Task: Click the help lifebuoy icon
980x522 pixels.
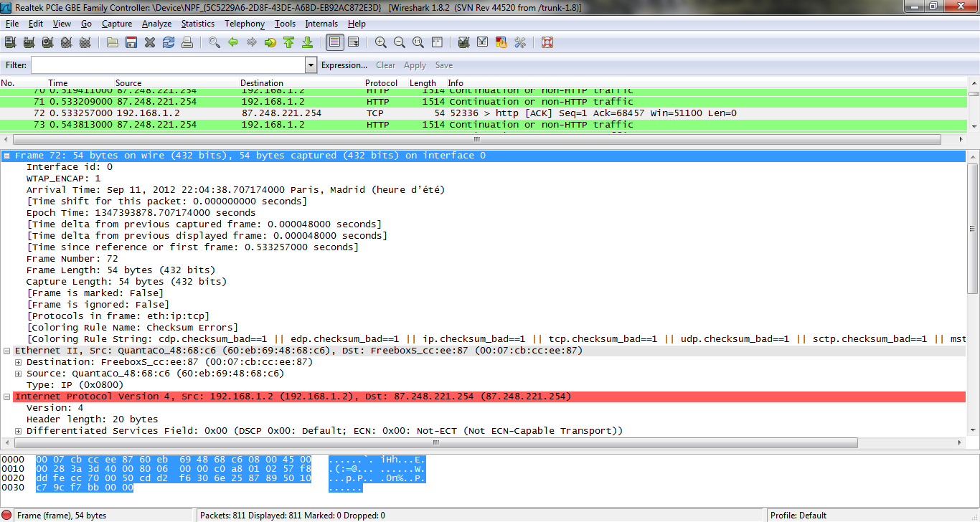Action: pos(547,43)
